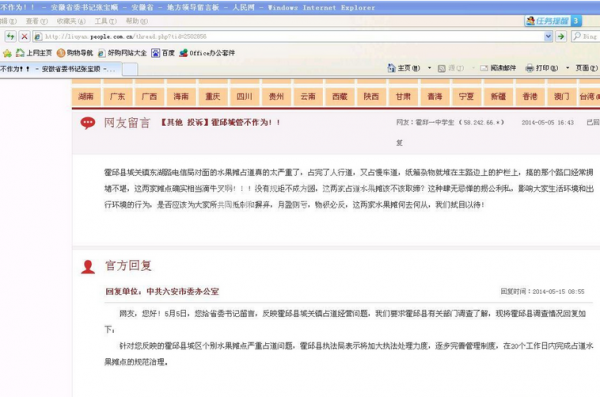Select the 西藏 province tab
Viewport: 600px width, 397px height.
click(340, 96)
